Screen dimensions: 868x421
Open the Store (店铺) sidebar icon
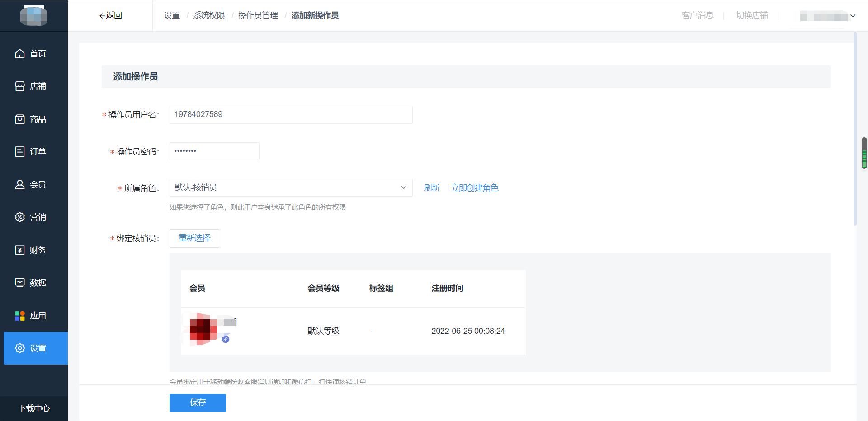click(20, 86)
